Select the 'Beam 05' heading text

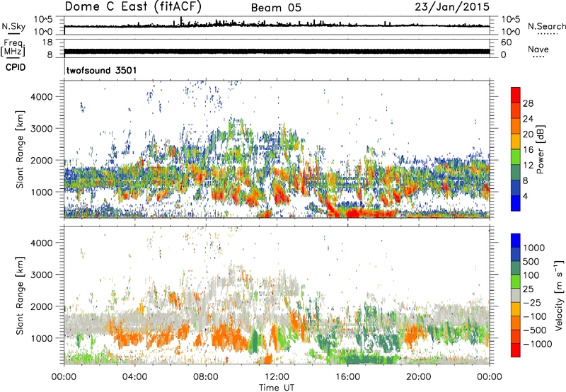tap(276, 8)
